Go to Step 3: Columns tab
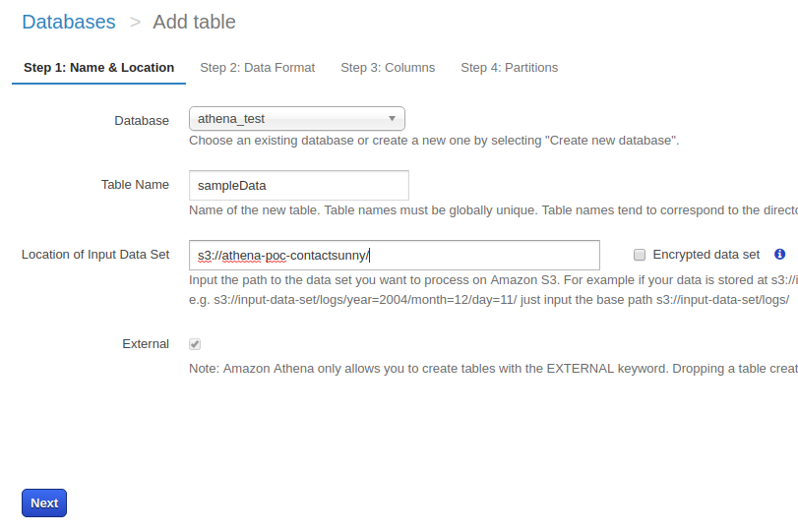The width and height of the screenshot is (798, 532). pos(388,68)
